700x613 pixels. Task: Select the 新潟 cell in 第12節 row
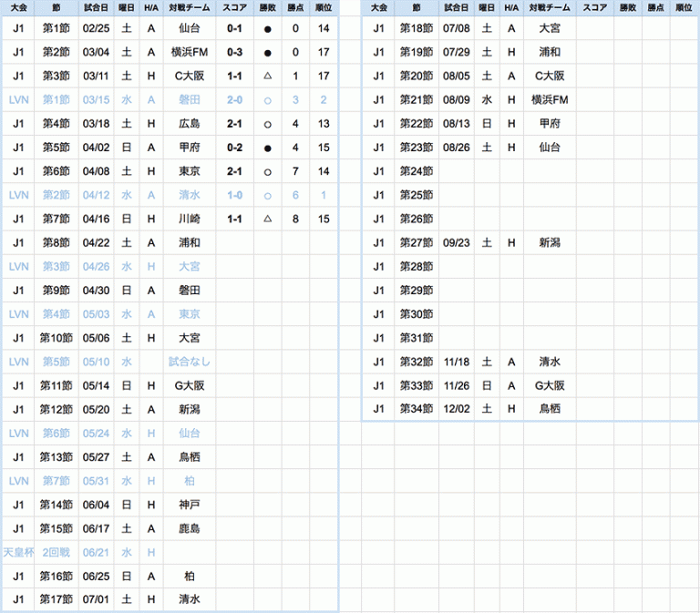pyautogui.click(x=190, y=409)
